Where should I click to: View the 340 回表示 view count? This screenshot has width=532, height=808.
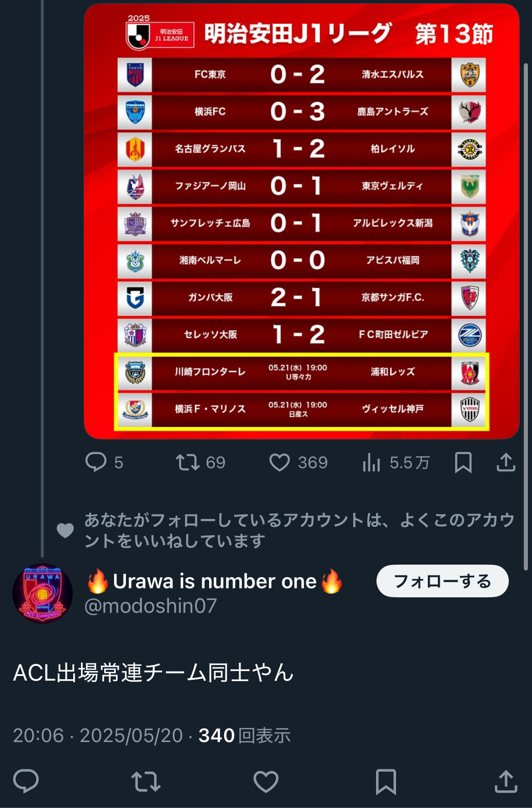coord(245,735)
